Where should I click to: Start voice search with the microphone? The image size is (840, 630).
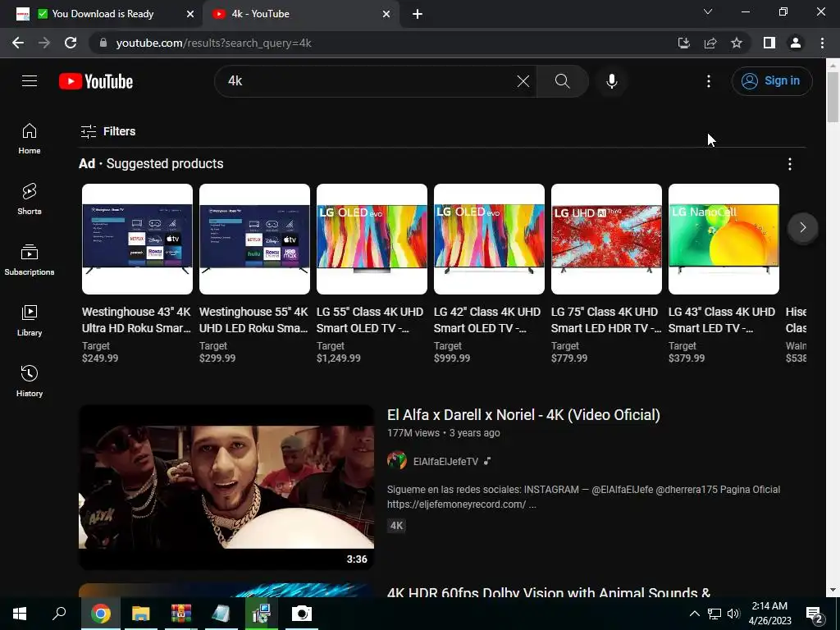point(611,81)
